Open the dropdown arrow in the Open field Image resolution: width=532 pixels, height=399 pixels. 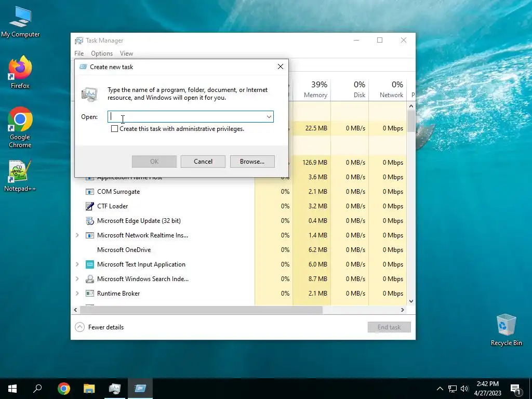[269, 117]
